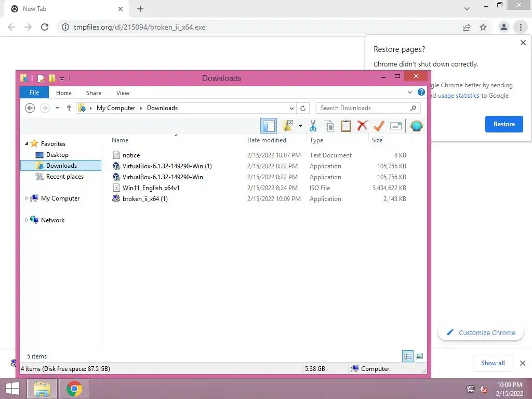Bookmark this tab with the star
Viewport: 532px width, 399px height.
click(483, 27)
